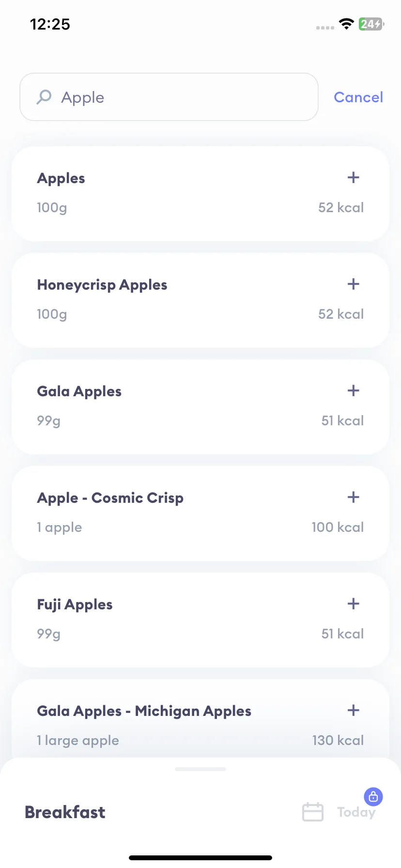Tap plus for Gala Apples - Michigan Apples

point(353,710)
